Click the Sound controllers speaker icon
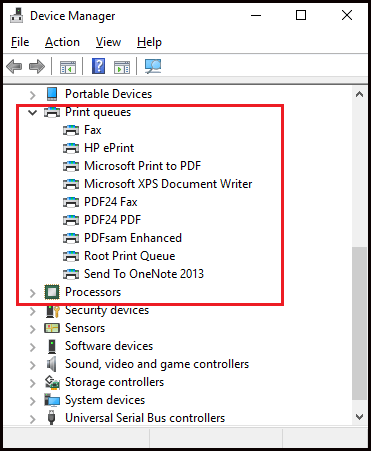 [x=51, y=364]
